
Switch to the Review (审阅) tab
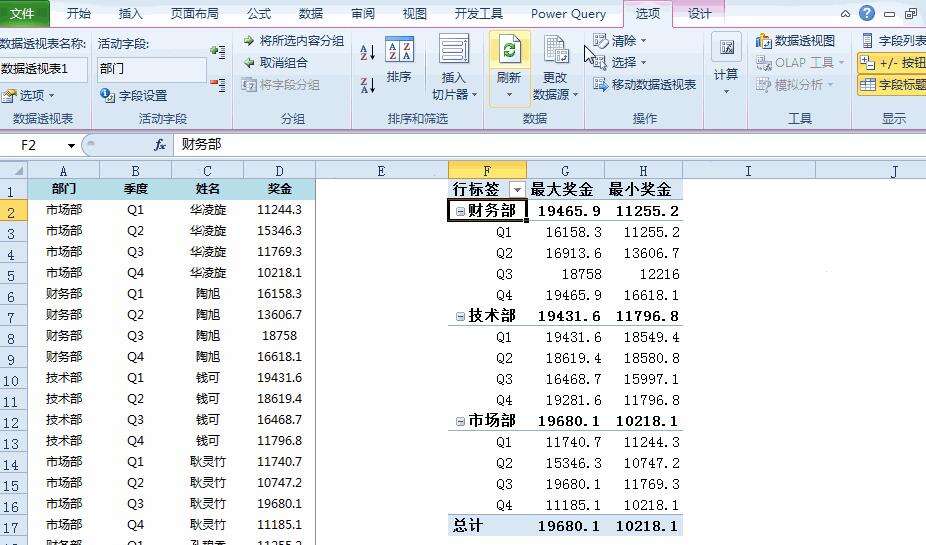pos(363,13)
